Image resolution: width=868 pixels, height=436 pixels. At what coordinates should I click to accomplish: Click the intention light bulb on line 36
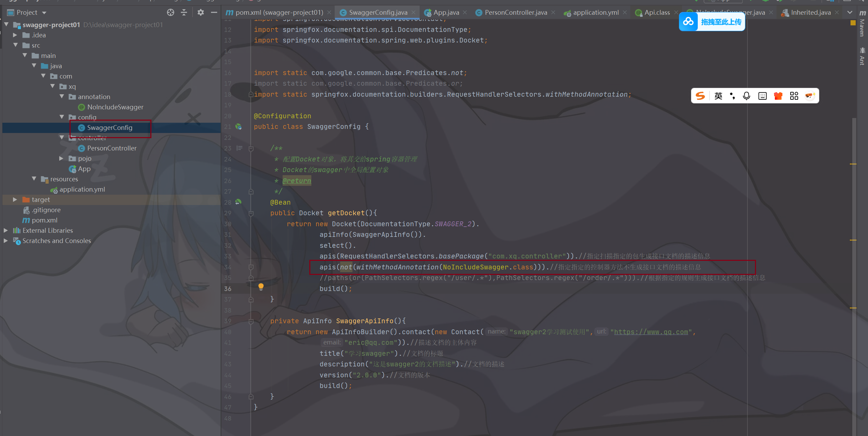click(x=261, y=287)
